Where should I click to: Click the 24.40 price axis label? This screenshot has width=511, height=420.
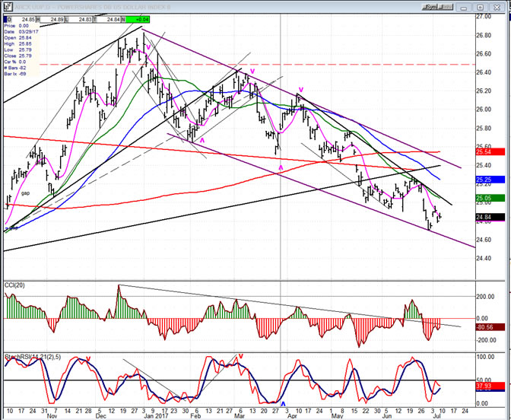click(x=484, y=259)
